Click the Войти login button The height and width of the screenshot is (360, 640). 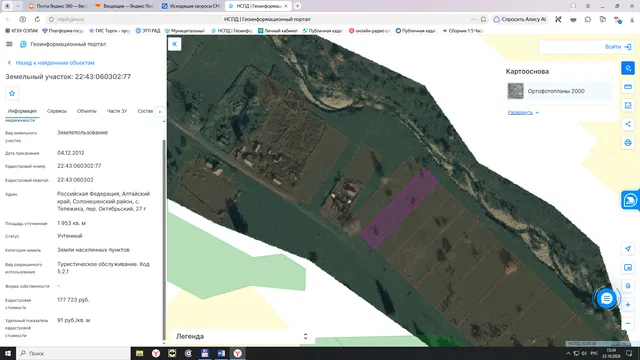(x=618, y=47)
